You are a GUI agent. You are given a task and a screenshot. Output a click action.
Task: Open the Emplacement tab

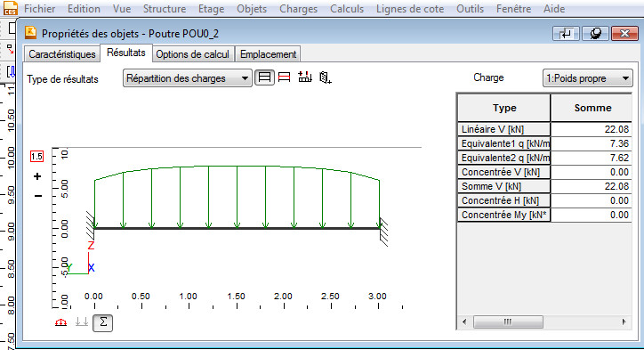tap(269, 54)
